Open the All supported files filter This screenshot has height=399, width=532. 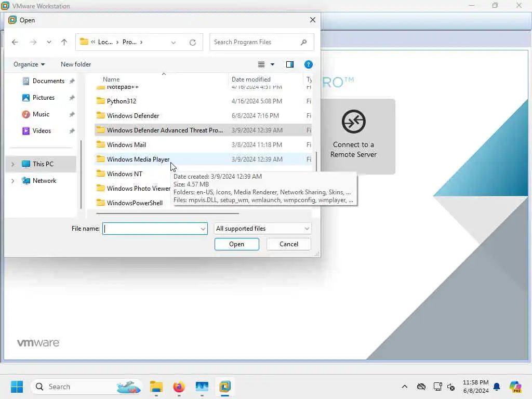tap(262, 229)
